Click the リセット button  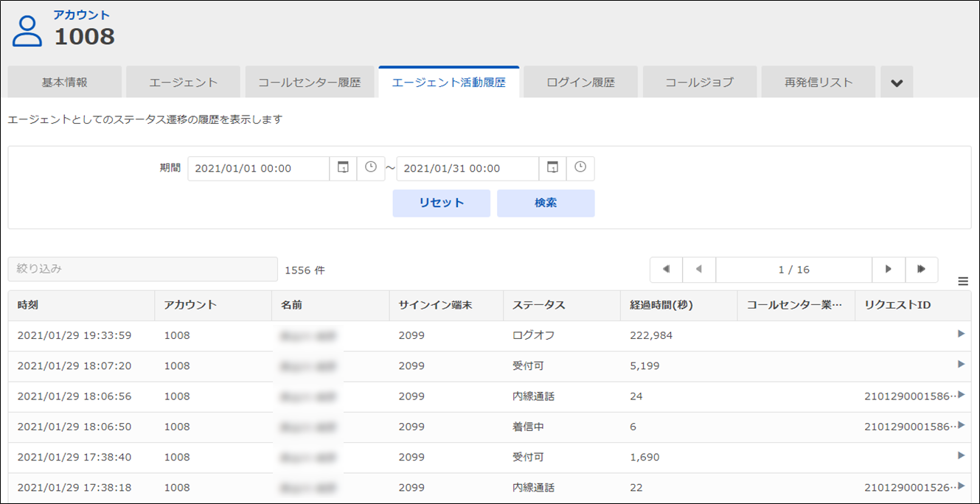441,203
